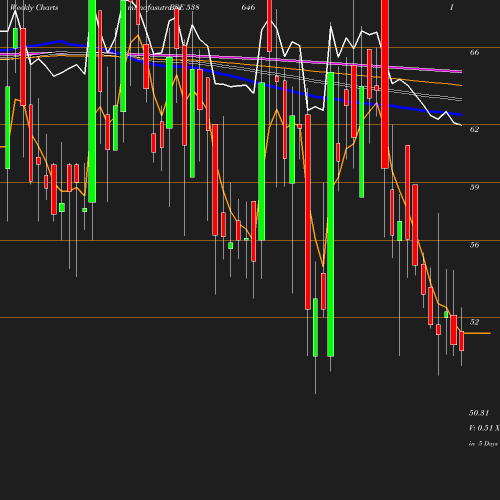Image resolution: width=500 pixels, height=500 pixels.
Task: Click the '646' label at the top
Action: pos(248,7)
